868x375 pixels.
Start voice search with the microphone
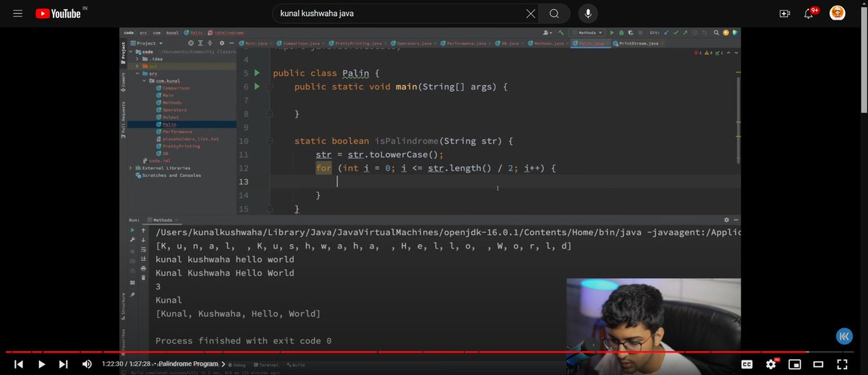tap(587, 13)
